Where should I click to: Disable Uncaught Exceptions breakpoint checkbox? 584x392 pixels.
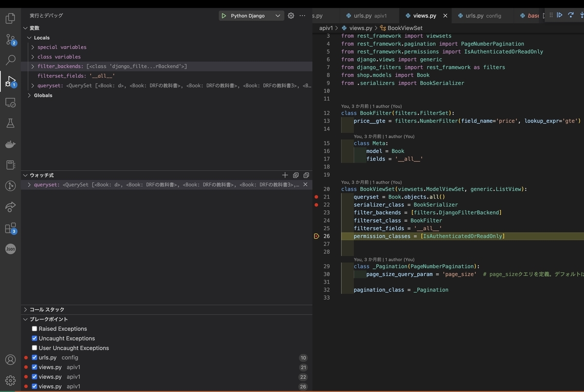(x=35, y=339)
